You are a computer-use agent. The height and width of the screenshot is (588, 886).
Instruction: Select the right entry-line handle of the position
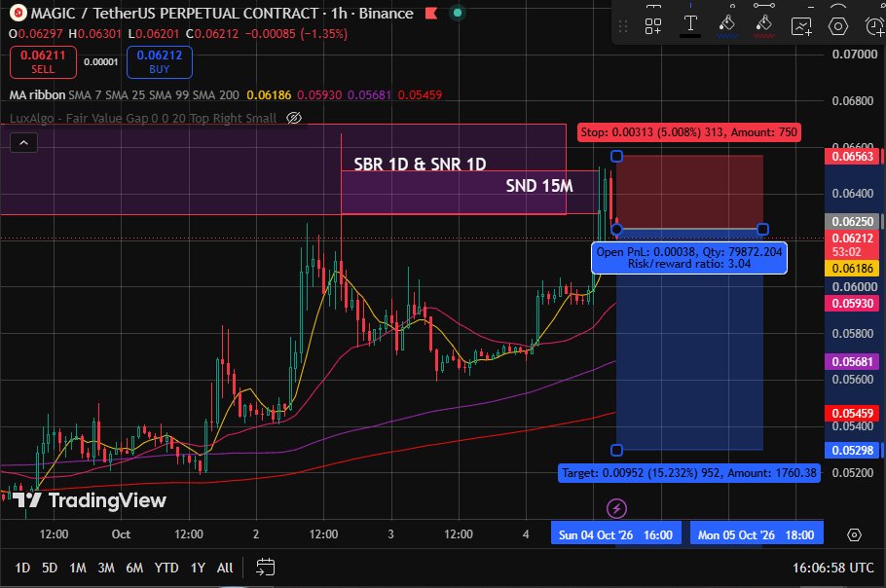762,230
